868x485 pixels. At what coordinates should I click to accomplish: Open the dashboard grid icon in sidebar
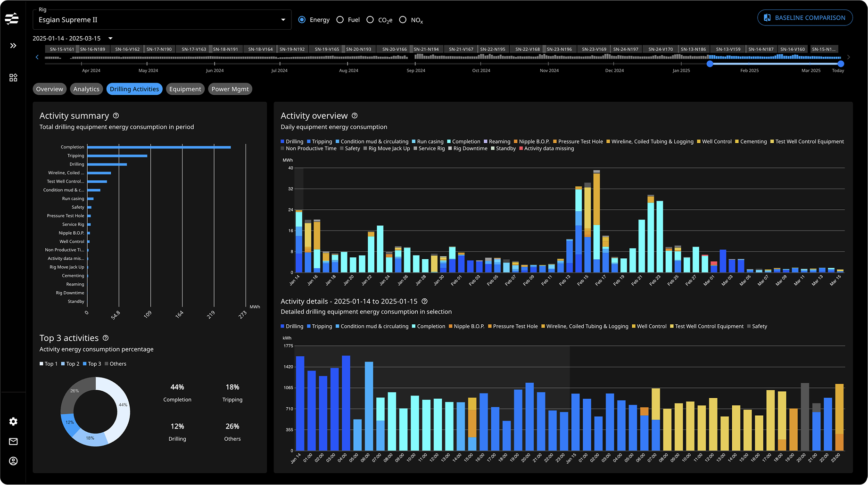(13, 78)
